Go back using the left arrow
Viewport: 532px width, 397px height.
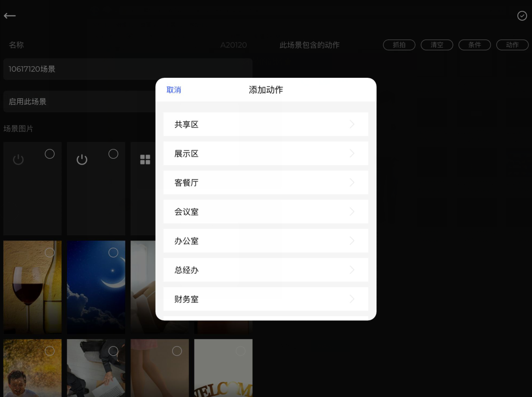(10, 16)
